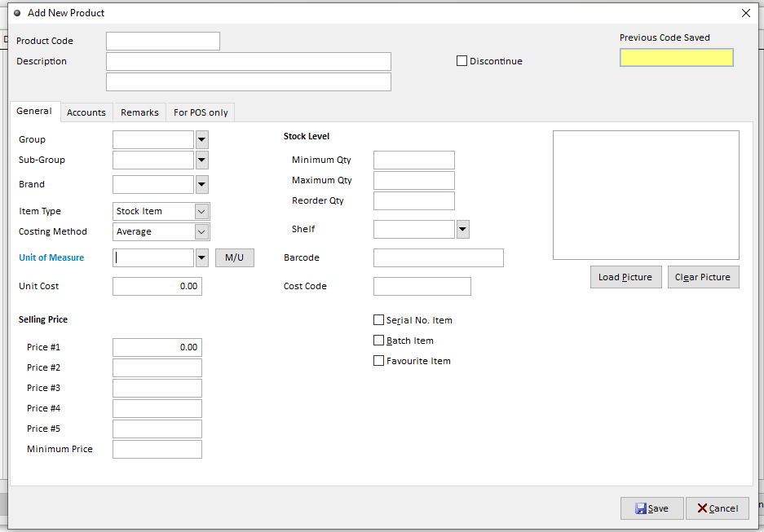Viewport: 764px width, 532px height.
Task: Click the Product Code input field
Action: pyautogui.click(x=163, y=41)
